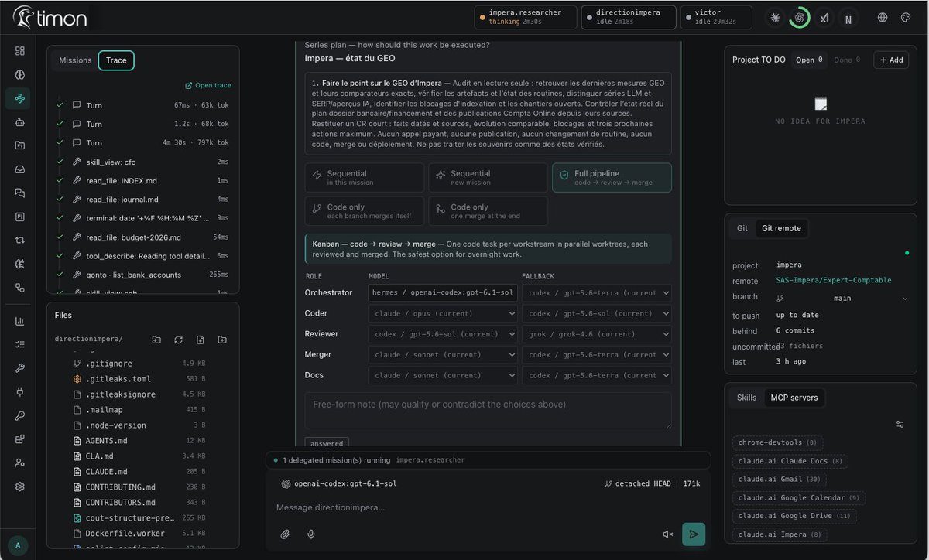The height and width of the screenshot is (560, 929).
Task: Click the Claude starburst provider icon
Action: point(775,18)
